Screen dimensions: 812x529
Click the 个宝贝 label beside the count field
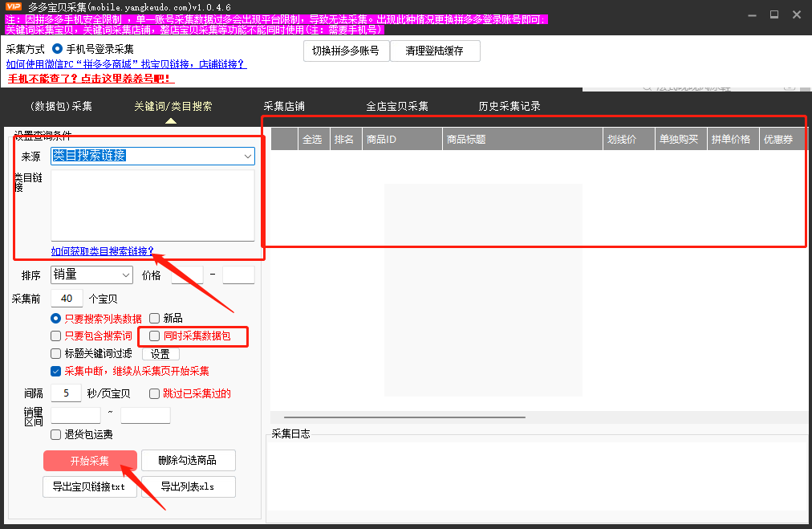coord(103,299)
